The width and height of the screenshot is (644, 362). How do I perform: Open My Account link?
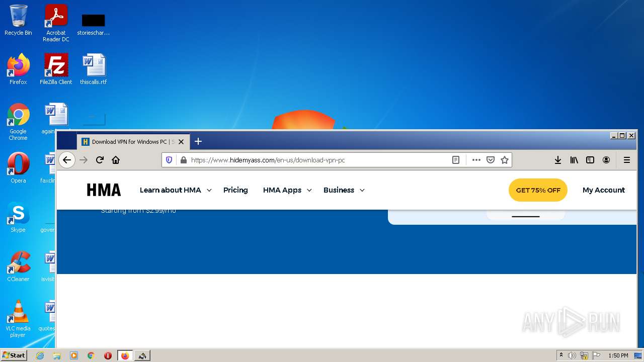(x=604, y=190)
